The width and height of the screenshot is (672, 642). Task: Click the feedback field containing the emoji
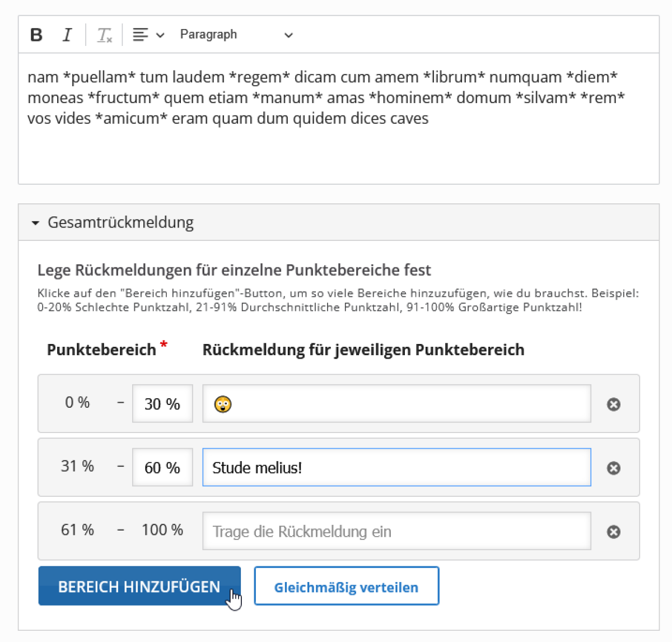(x=396, y=404)
